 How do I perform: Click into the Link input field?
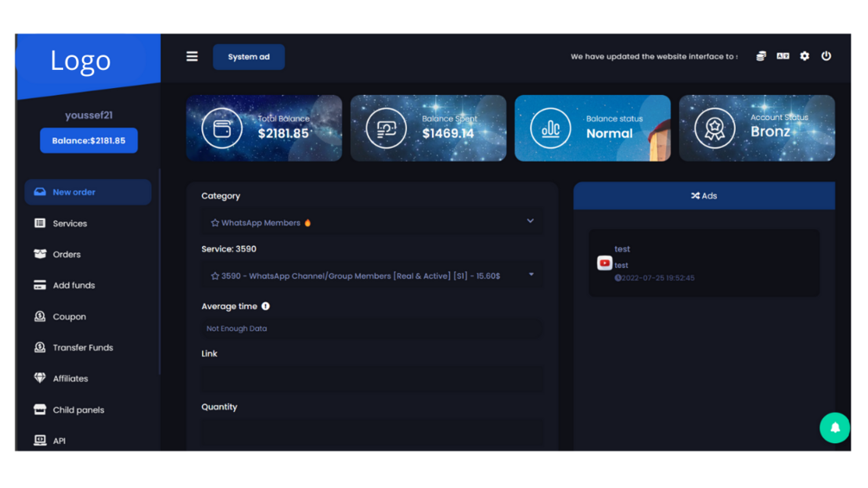[372, 378]
